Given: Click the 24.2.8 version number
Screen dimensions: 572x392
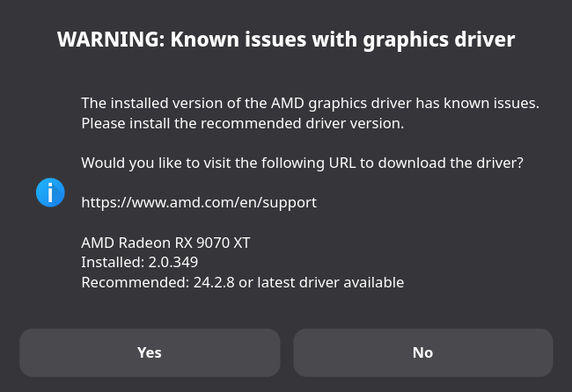Looking at the screenshot, I should 214,282.
